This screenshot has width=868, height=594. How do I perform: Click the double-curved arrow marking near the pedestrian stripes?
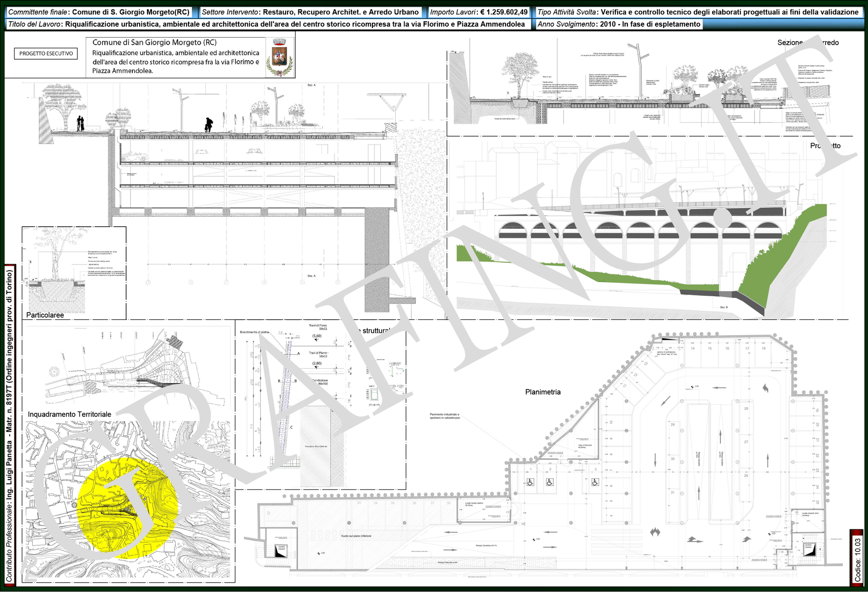[655, 532]
